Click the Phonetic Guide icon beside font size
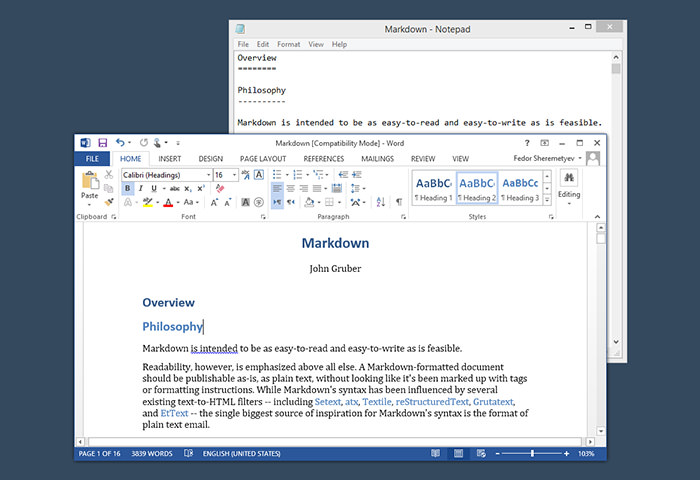This screenshot has height=480, width=700. pyautogui.click(x=246, y=175)
